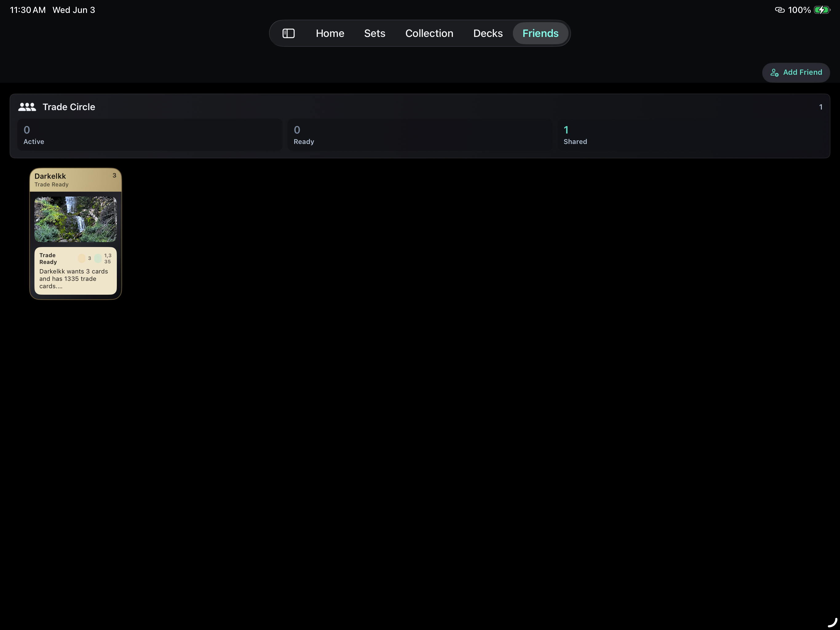Screen dimensions: 840x630
Task: Click the hotspot link status icon
Action: click(x=780, y=10)
